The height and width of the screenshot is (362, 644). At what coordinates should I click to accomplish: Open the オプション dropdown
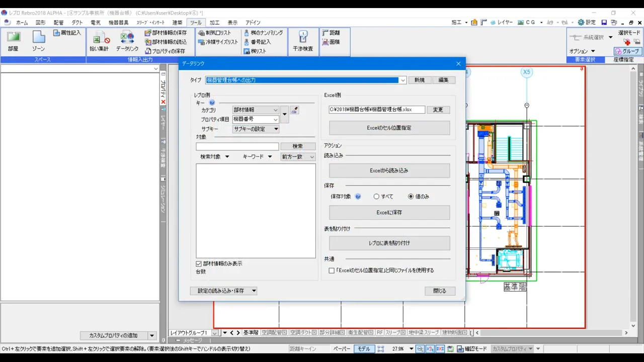tap(582, 51)
